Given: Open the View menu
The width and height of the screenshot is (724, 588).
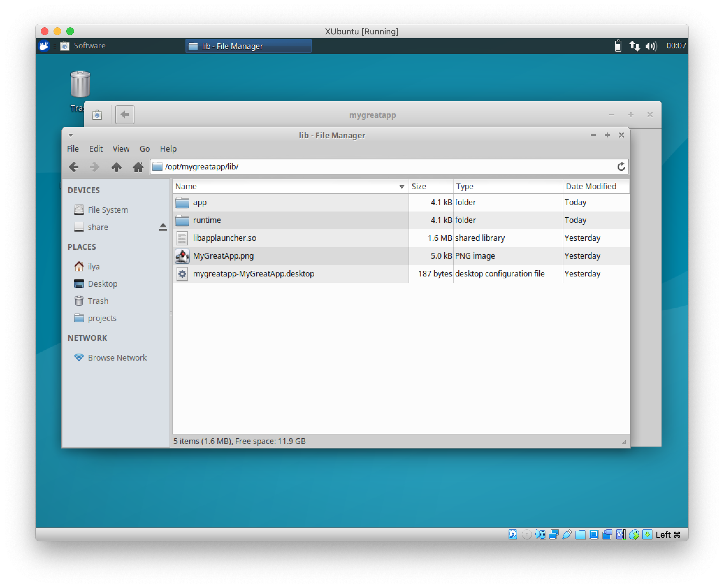Looking at the screenshot, I should point(120,149).
